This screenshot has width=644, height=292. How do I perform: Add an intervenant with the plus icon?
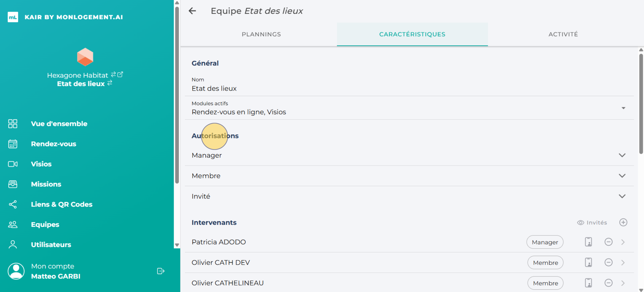tap(623, 222)
